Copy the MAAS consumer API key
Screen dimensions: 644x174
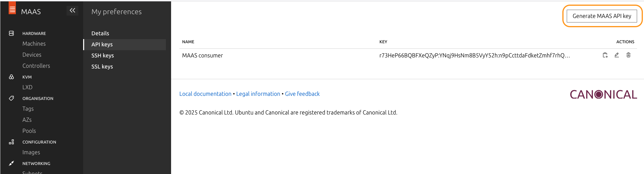point(605,55)
